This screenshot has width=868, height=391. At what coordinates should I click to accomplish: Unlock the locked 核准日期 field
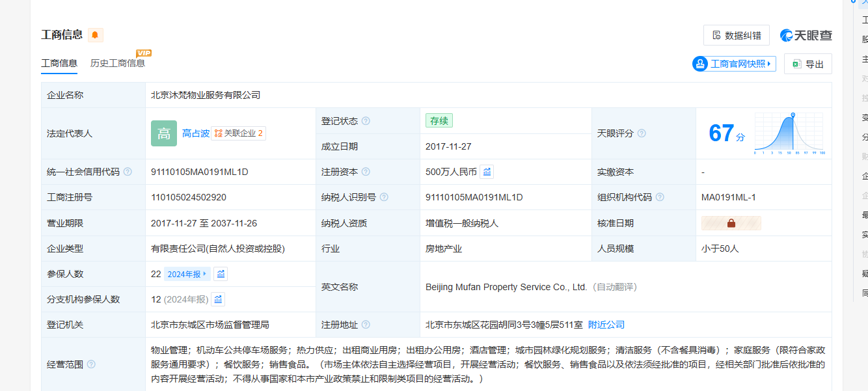click(x=731, y=223)
